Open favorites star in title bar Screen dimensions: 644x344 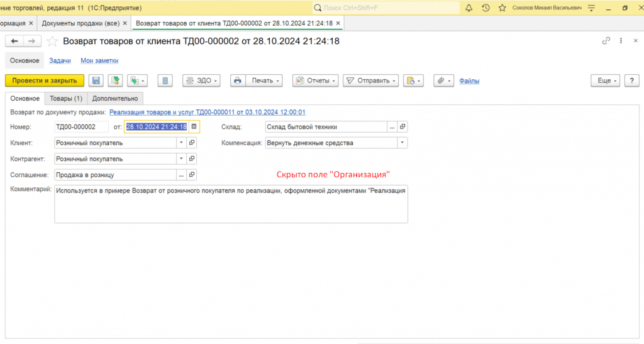click(x=502, y=8)
